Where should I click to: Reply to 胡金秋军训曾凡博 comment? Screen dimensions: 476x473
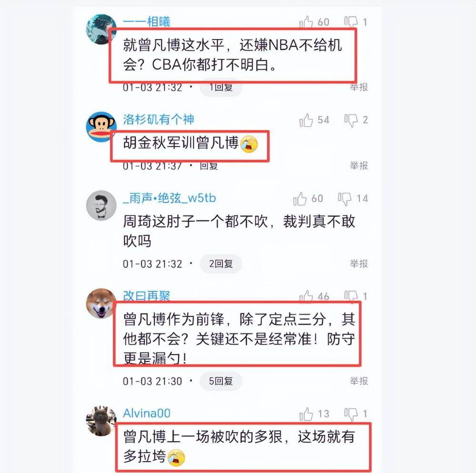tap(209, 166)
